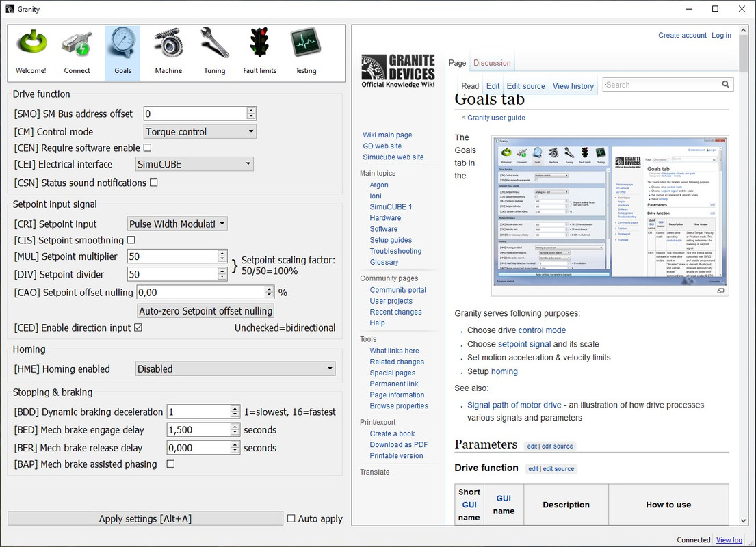Switch to the wiki Page tab
The width and height of the screenshot is (756, 547).
coord(457,63)
